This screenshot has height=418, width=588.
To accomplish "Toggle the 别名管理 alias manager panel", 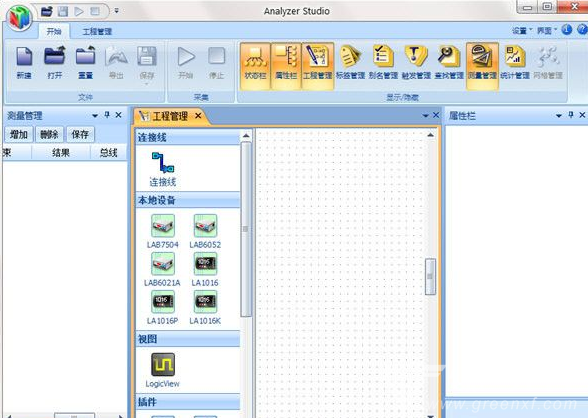I will (x=383, y=63).
